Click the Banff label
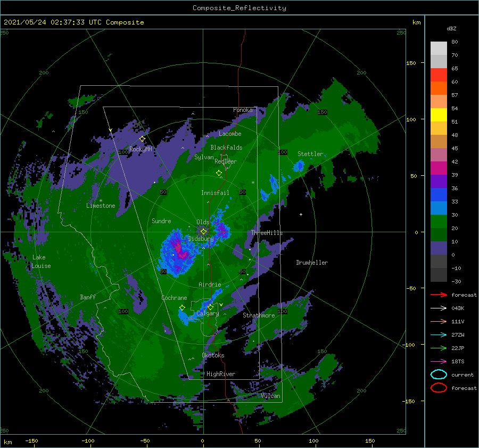479x448 pixels. [x=88, y=297]
